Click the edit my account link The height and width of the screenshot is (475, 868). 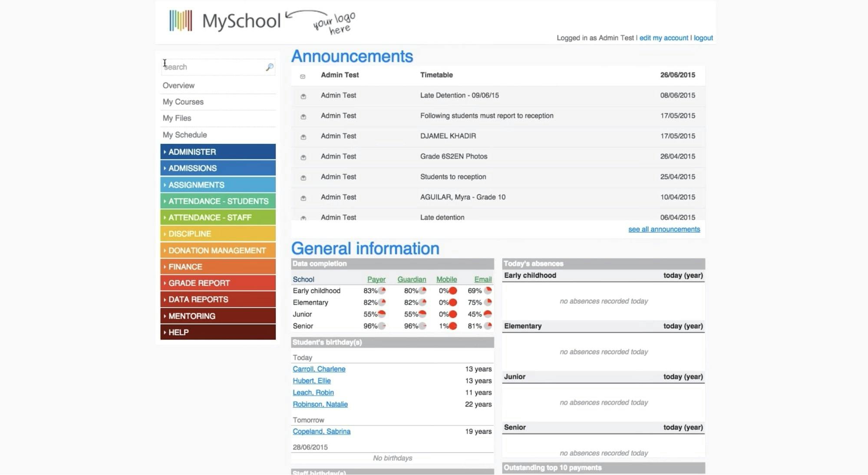663,38
